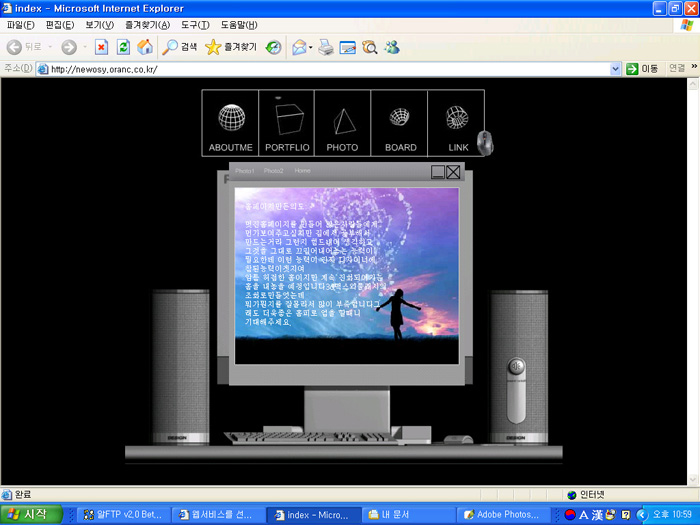The height and width of the screenshot is (525, 700).
Task: Expand the Forward button history arrow
Action: point(83,47)
